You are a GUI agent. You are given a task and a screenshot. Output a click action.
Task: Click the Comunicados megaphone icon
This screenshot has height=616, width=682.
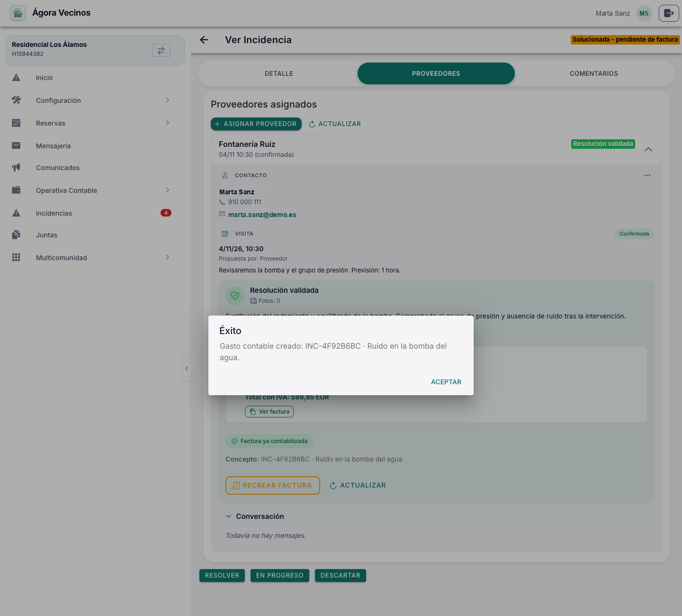coord(16,168)
